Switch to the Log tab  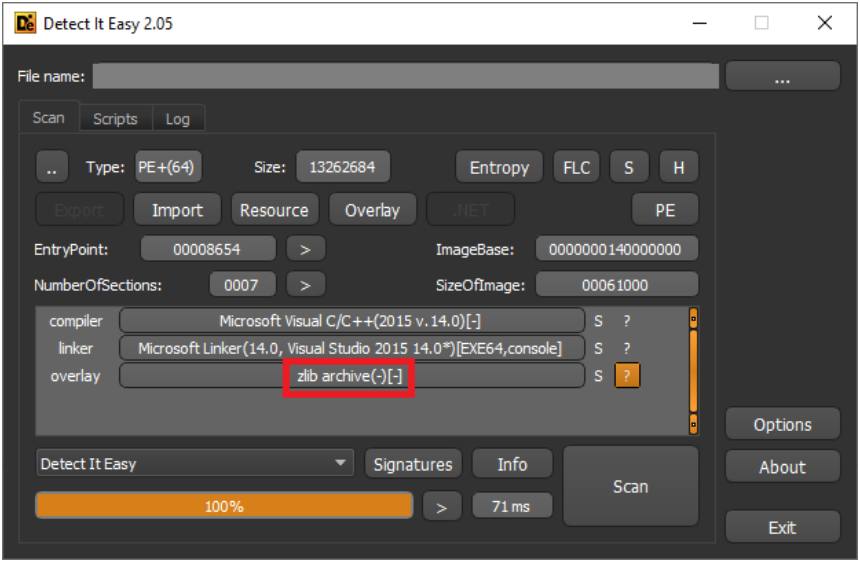tap(178, 118)
